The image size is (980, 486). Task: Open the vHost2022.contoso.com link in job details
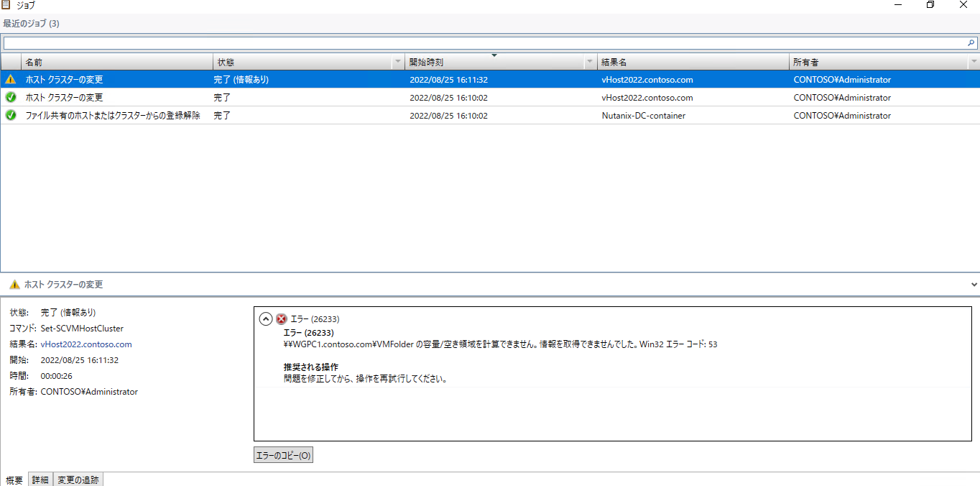[x=86, y=344]
